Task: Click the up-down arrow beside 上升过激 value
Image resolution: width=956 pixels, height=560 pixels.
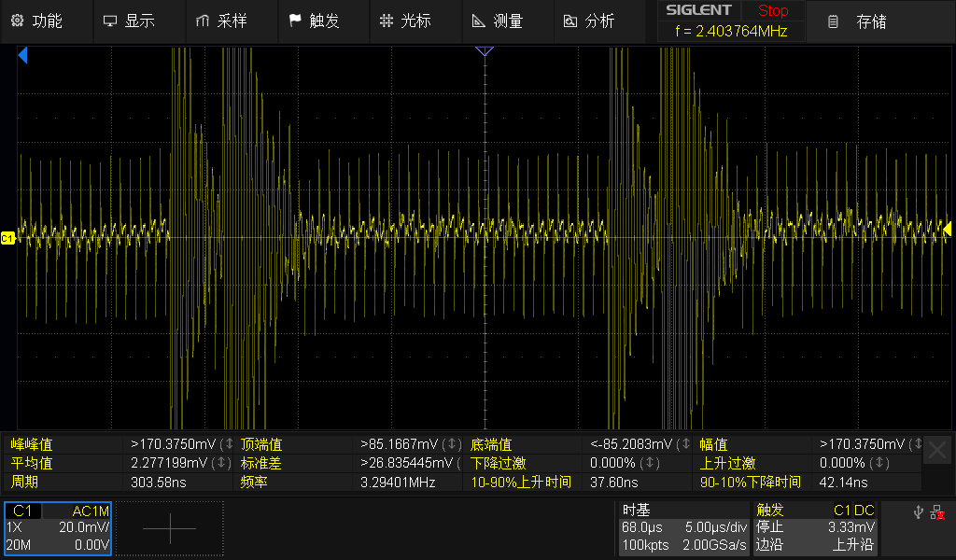Action: click(x=879, y=463)
